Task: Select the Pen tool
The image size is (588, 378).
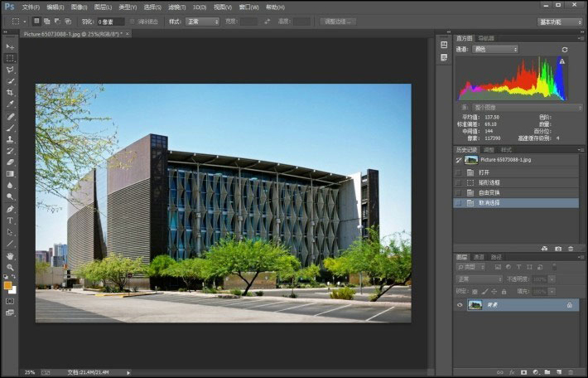Action: pos(10,209)
